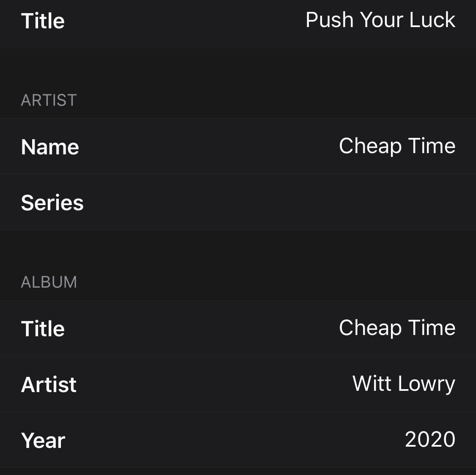476x475 pixels.
Task: Click the ARTIST section header
Action: pos(49,100)
